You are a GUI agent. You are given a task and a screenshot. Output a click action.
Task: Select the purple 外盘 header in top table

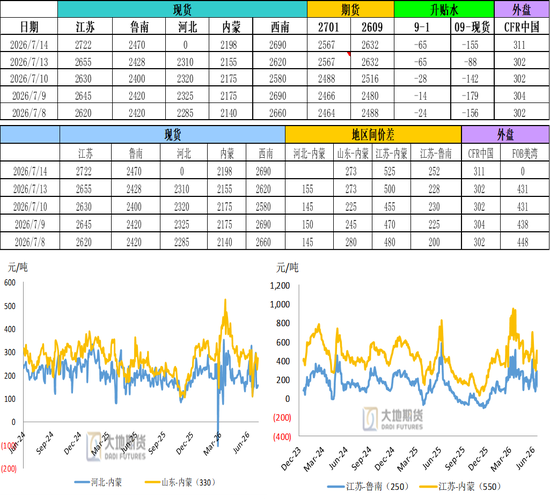[522, 9]
